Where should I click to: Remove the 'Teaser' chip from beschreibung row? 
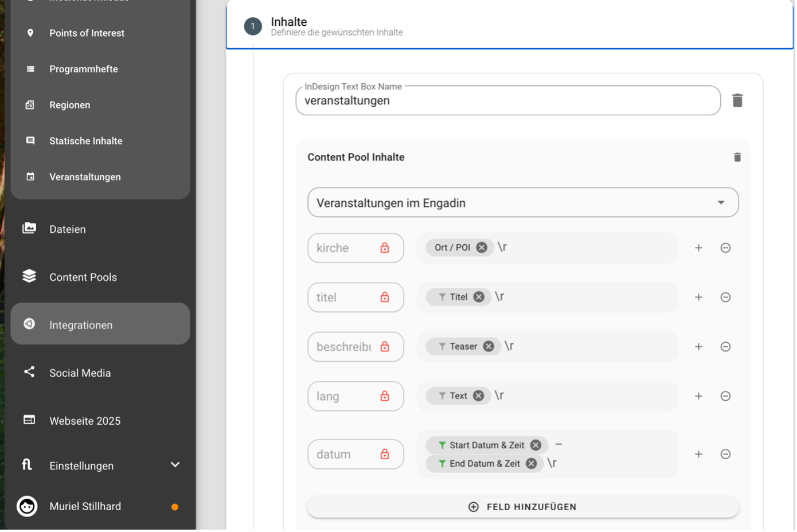click(x=489, y=346)
